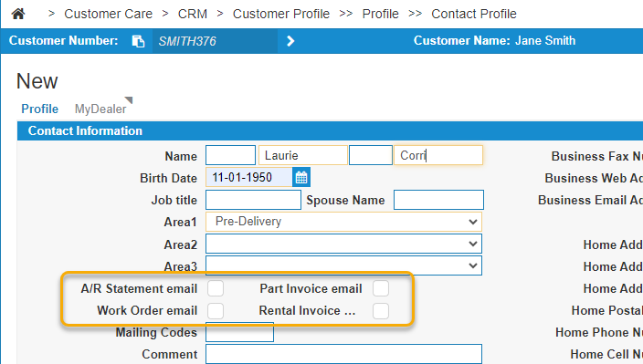The width and height of the screenshot is (643, 364).
Task: Select the Contact Information section header
Action: [330, 131]
